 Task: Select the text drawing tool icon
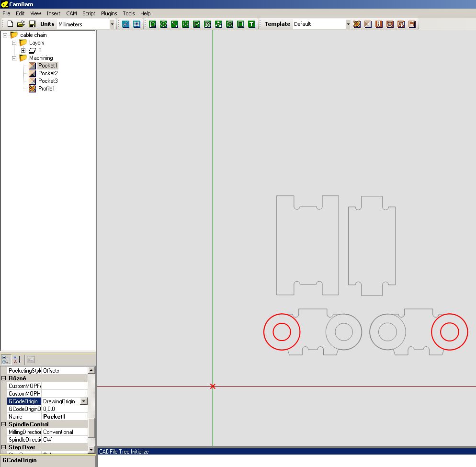pyautogui.click(x=251, y=24)
